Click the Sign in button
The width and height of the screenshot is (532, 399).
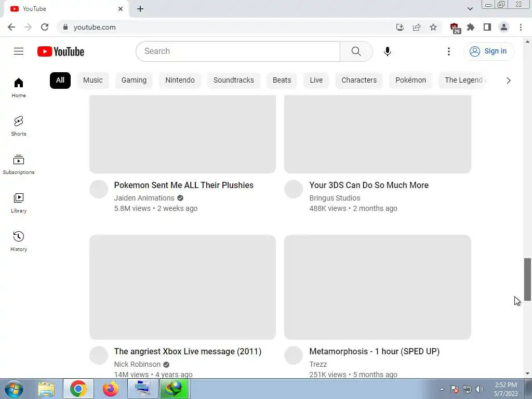[x=488, y=51]
